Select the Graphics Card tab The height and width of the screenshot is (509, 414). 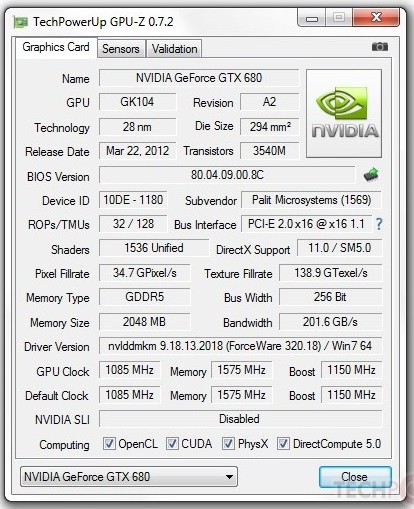coord(56,47)
